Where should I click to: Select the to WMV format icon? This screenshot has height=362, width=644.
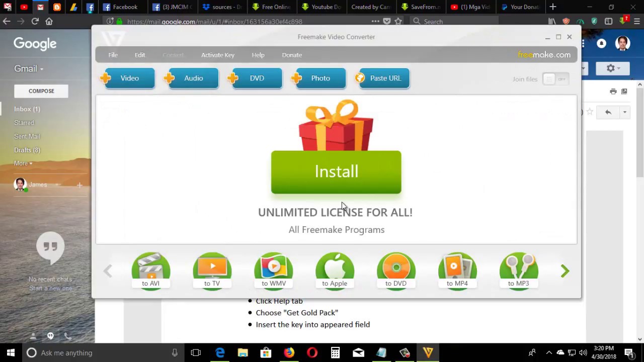[x=273, y=270]
